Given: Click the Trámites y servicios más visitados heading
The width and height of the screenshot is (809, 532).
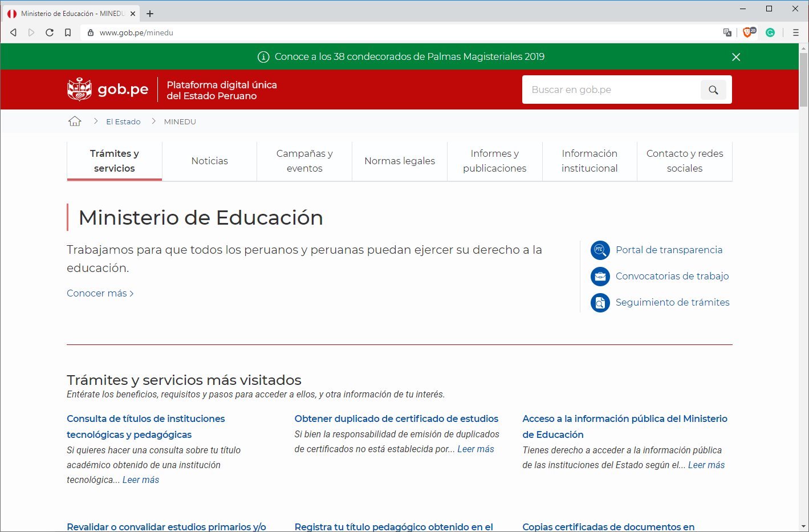Looking at the screenshot, I should pos(184,380).
